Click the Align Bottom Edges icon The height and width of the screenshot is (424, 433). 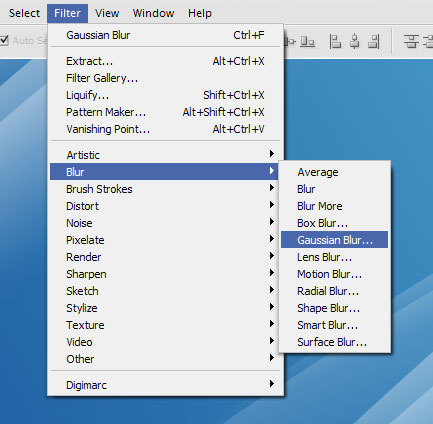pos(307,42)
